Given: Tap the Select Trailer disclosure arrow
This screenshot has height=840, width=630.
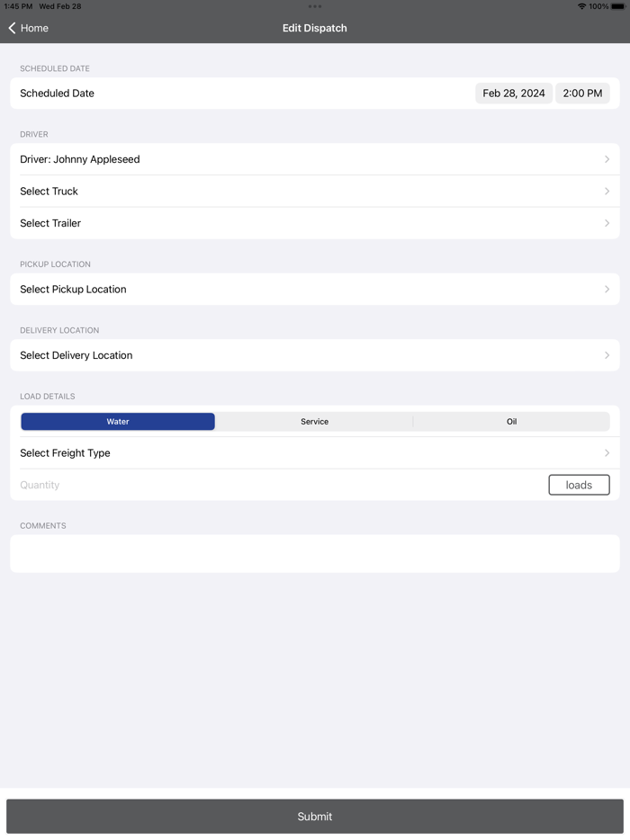Looking at the screenshot, I should [607, 223].
